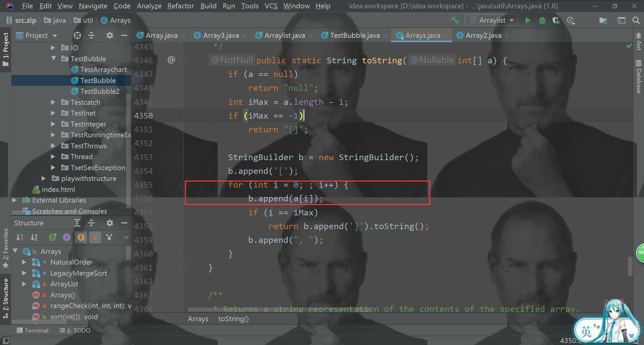Click line number 4353 in gutter
This screenshot has width=644, height=345.
(x=144, y=157)
